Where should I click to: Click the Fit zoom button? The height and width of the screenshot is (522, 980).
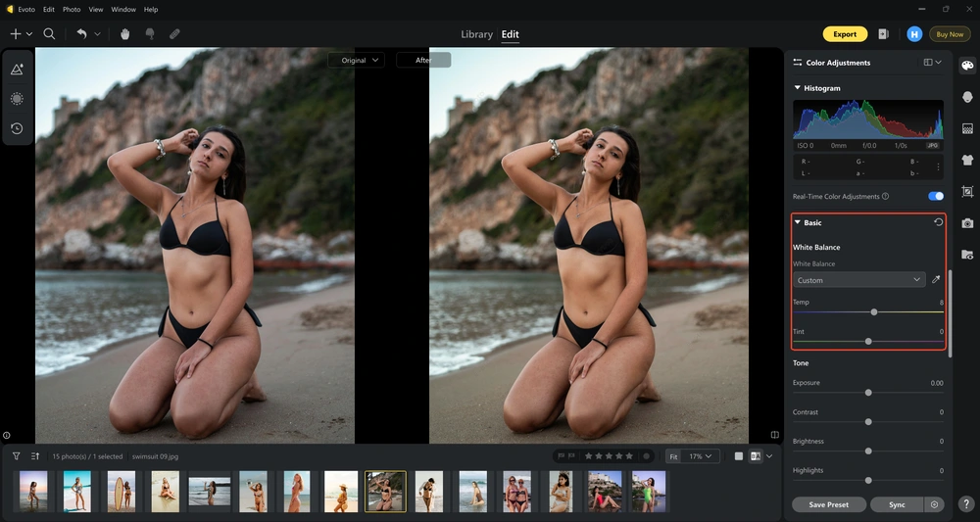pyautogui.click(x=673, y=456)
